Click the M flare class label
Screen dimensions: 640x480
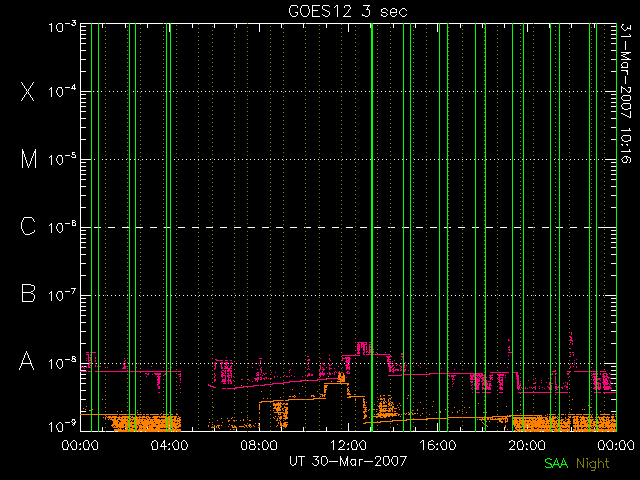click(x=29, y=159)
